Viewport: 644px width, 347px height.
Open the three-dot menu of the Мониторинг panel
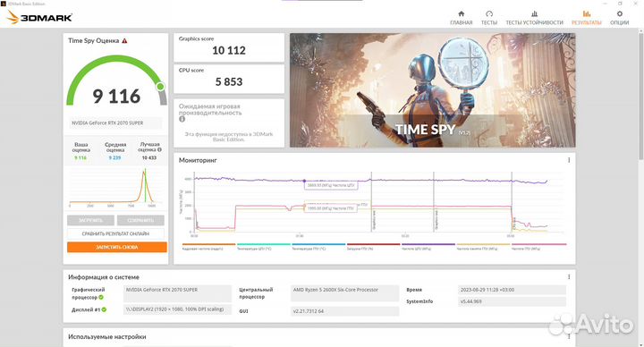(569, 160)
